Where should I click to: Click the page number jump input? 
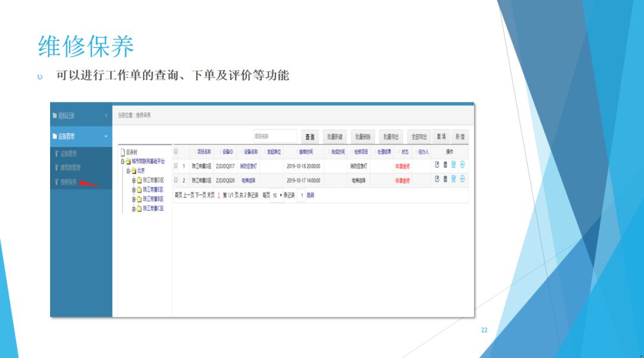point(302,195)
